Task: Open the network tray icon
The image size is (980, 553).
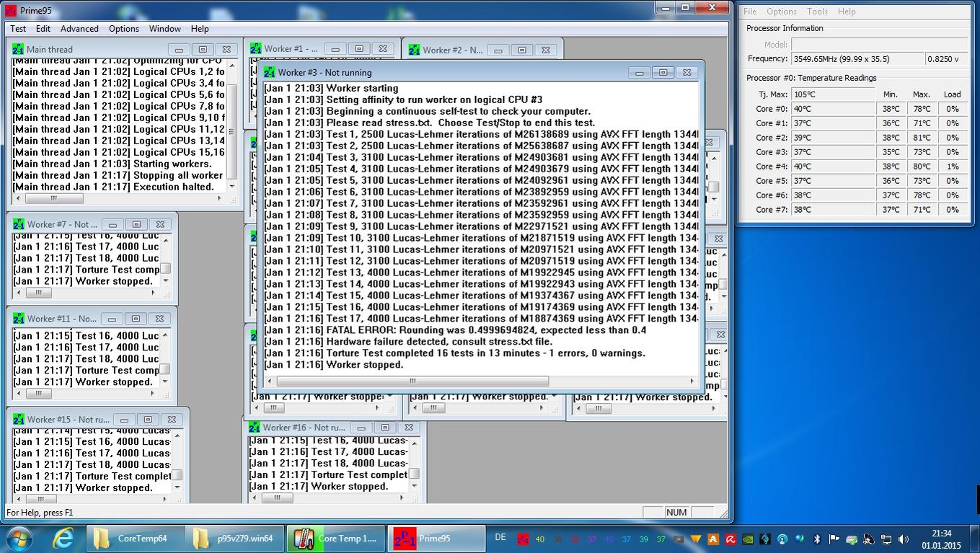Action: 886,539
